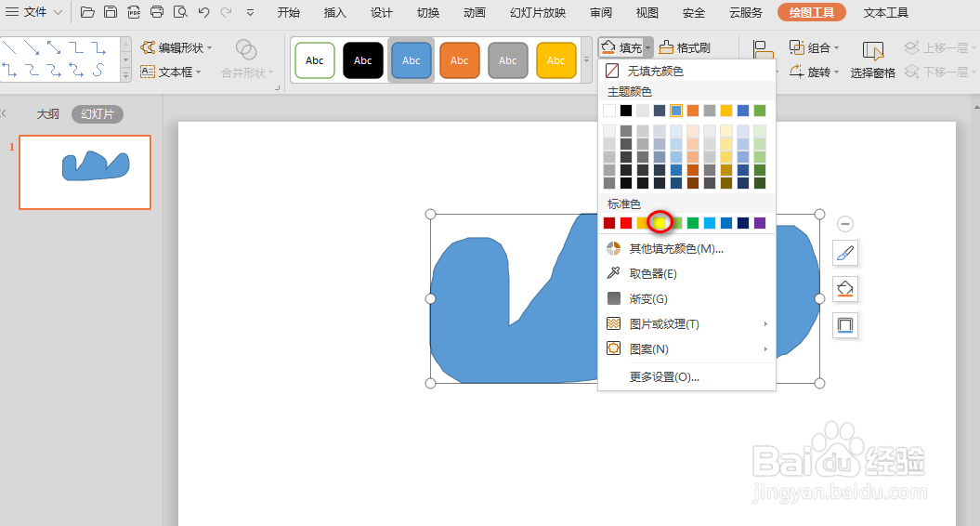Screen dimensions: 980x526
Task: Select the 绘图工具 tab
Action: [x=811, y=12]
